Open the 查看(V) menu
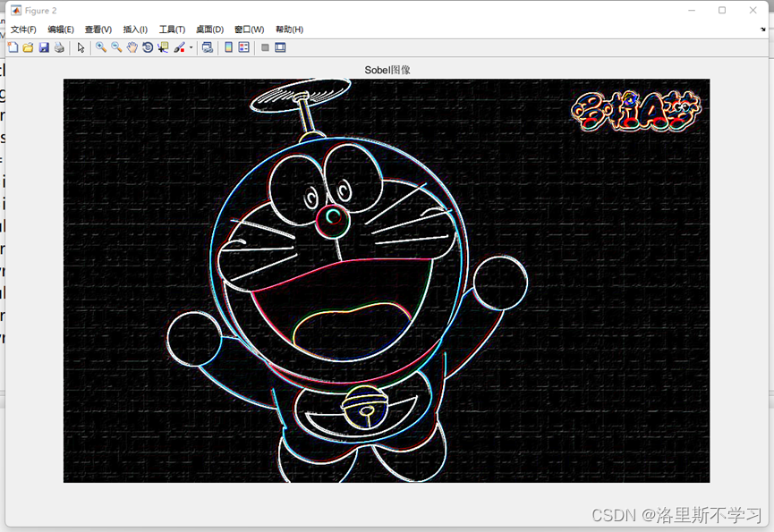Image resolution: width=774 pixels, height=532 pixels. pos(98,30)
